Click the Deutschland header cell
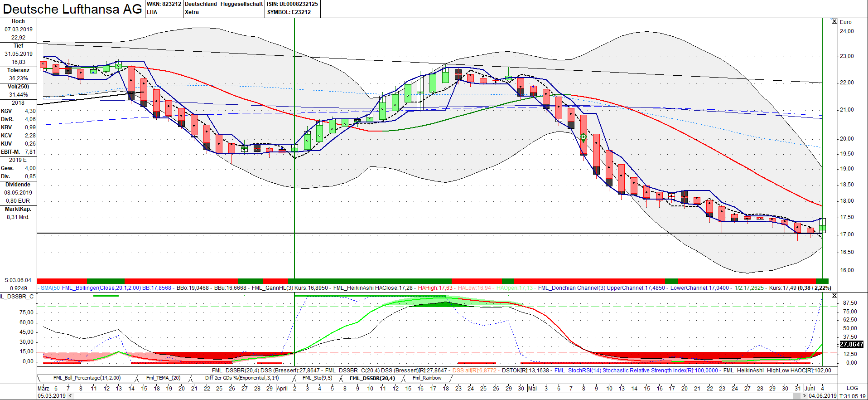868x400 pixels. (x=201, y=4)
